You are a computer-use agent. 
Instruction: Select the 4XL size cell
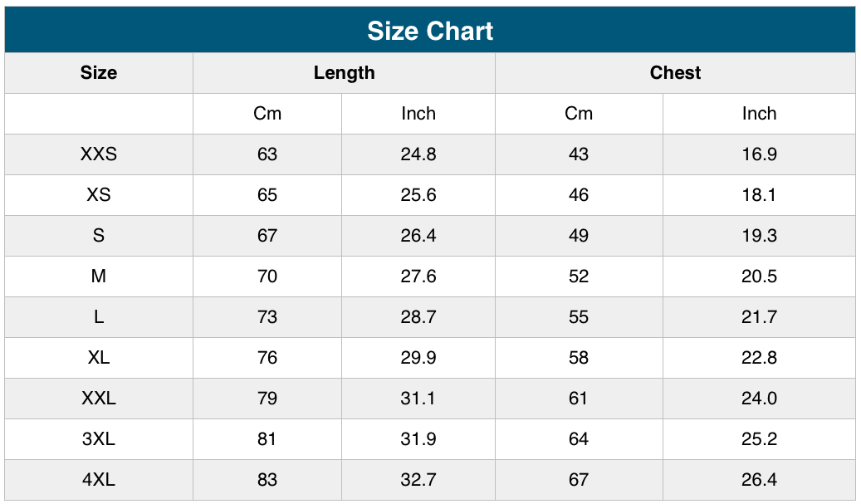click(99, 480)
